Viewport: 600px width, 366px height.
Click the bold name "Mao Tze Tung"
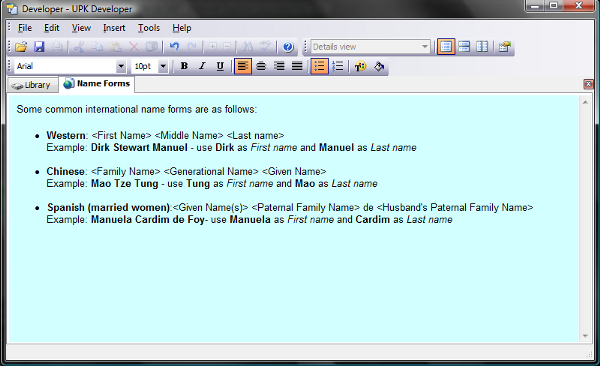(x=124, y=184)
